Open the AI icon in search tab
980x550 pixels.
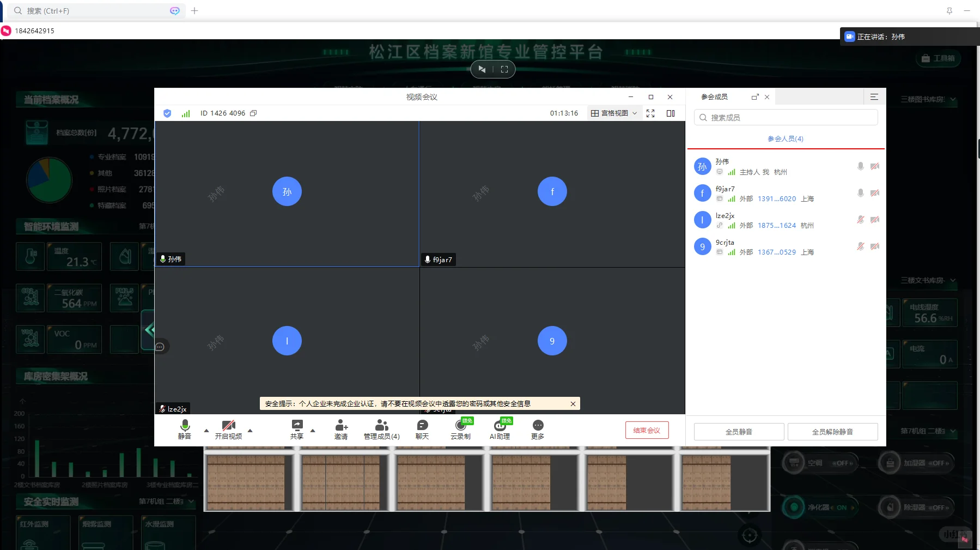coord(175,11)
